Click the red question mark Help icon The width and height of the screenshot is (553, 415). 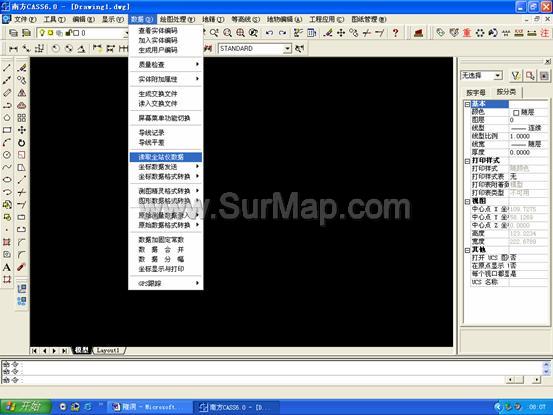pyautogui.click(x=395, y=33)
